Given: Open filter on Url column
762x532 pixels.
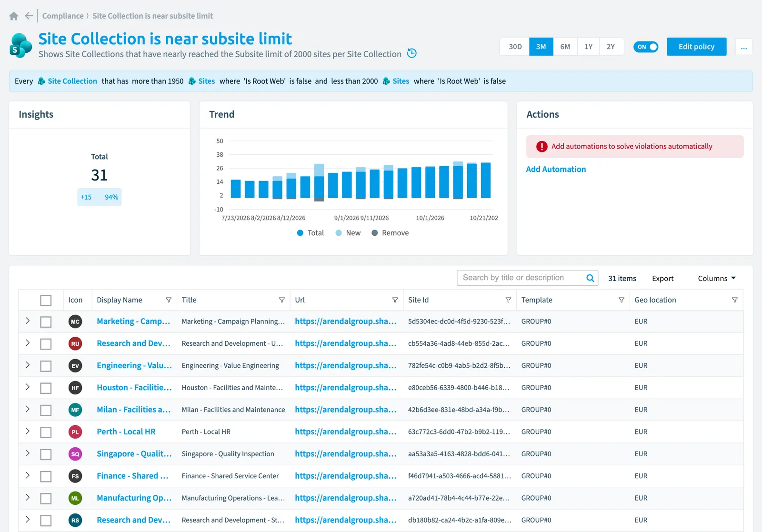Looking at the screenshot, I should [x=395, y=300].
